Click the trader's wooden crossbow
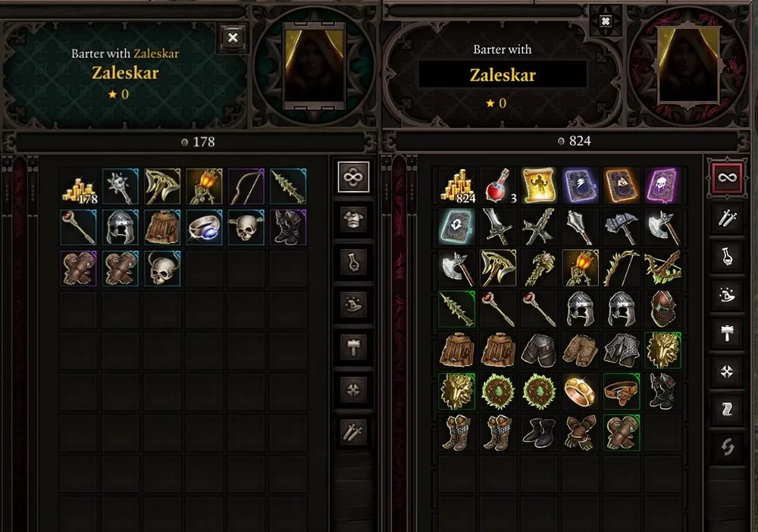The height and width of the screenshot is (532, 758). point(662,268)
